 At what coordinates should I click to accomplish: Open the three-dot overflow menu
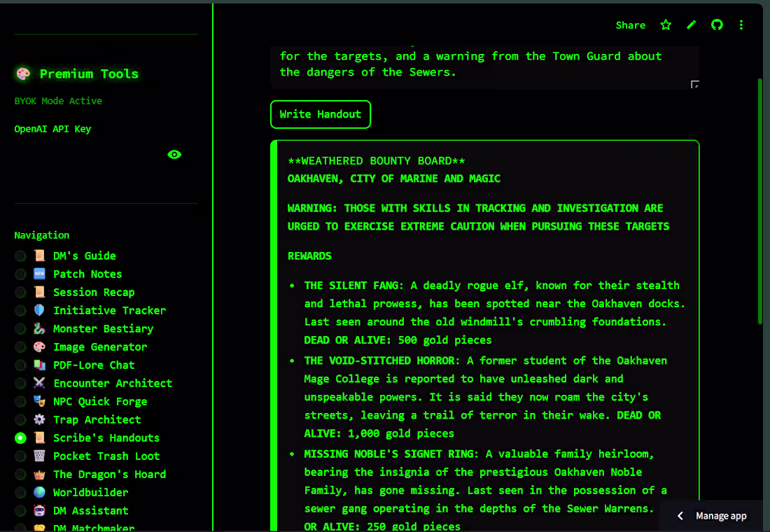tap(741, 24)
